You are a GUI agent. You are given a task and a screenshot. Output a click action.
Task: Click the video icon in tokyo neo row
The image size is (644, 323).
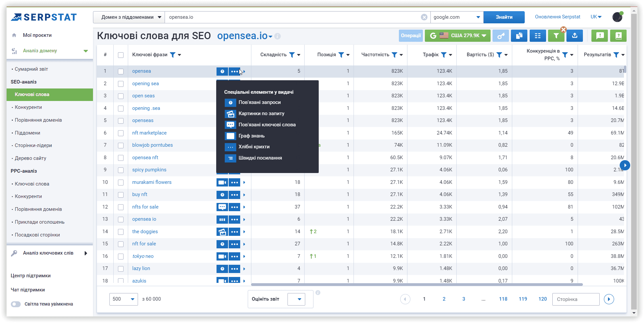(x=222, y=256)
